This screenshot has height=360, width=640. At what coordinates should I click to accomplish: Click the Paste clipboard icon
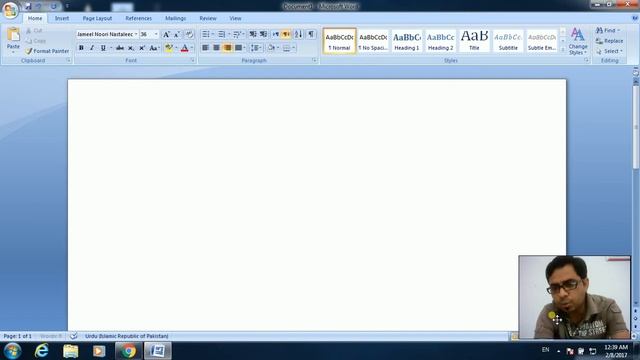(x=13, y=36)
